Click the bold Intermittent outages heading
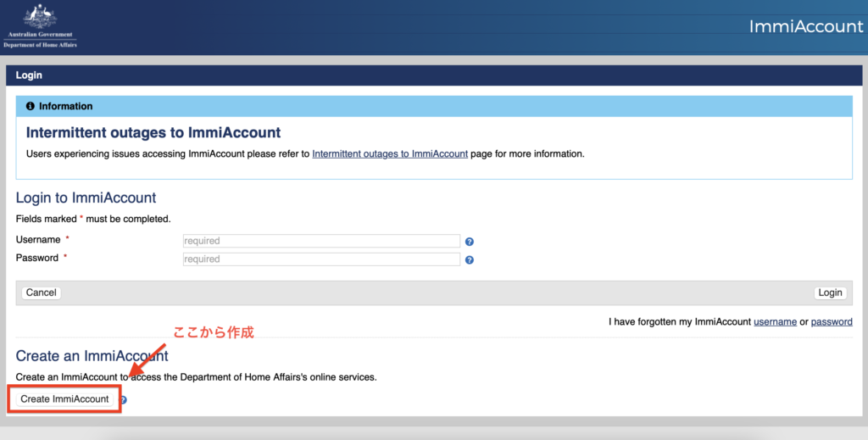This screenshot has height=440, width=868. tap(153, 133)
